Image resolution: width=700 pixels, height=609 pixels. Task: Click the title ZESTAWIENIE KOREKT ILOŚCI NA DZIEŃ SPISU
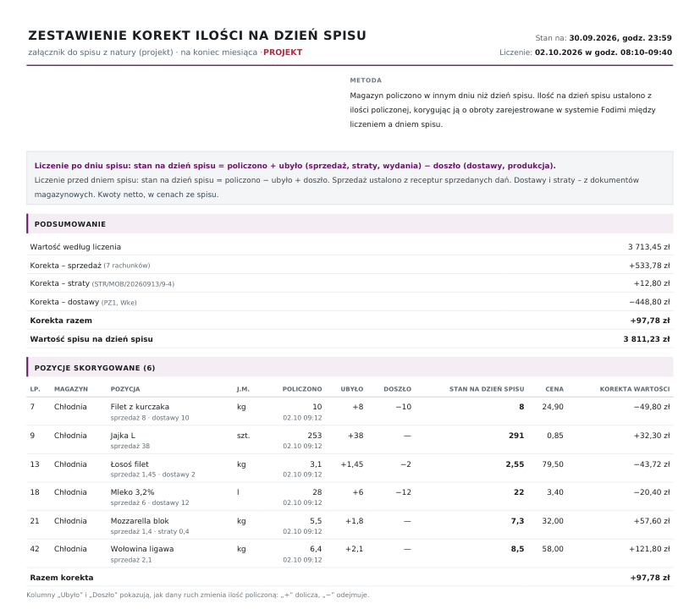(197, 36)
